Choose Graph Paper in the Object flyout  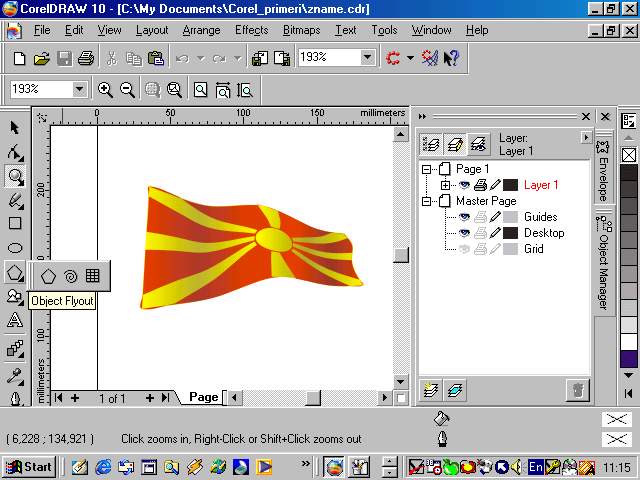click(x=93, y=276)
